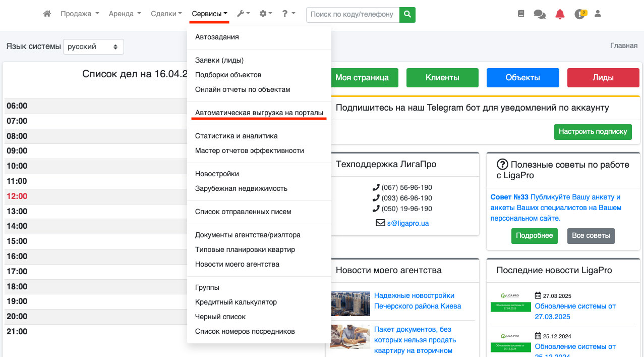Viewport: 644px width, 357px height.
Task: Focus the code/phone search field
Action: point(353,15)
